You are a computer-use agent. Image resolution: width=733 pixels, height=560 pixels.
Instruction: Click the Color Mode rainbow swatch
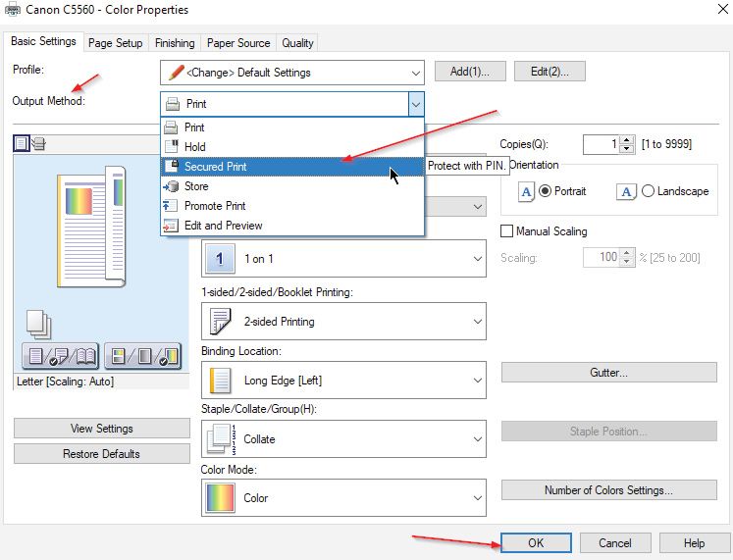click(220, 498)
